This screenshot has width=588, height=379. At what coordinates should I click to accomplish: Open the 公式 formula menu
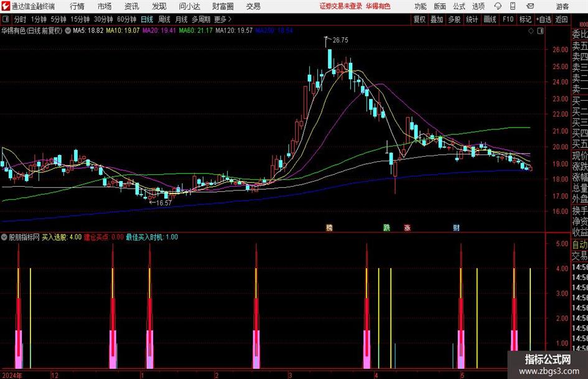point(459,6)
